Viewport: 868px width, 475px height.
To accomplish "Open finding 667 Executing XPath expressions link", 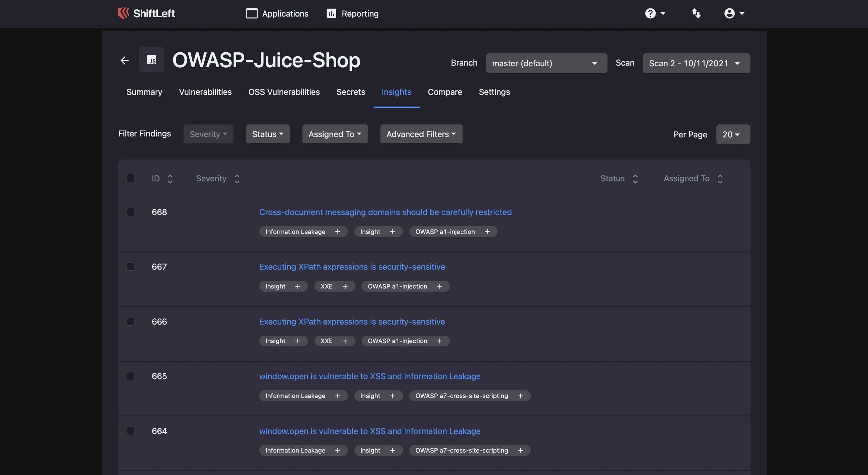I will (x=352, y=267).
